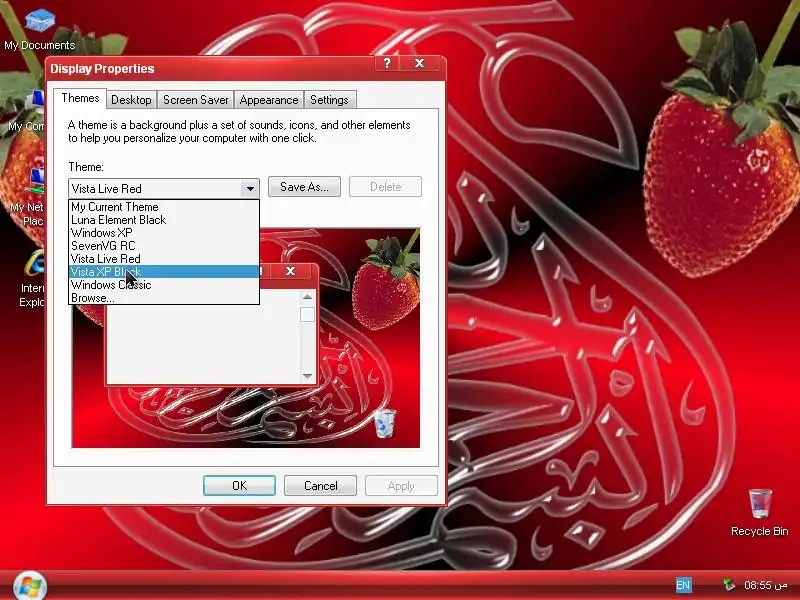Open the Screen Saver tab

[x=195, y=100]
